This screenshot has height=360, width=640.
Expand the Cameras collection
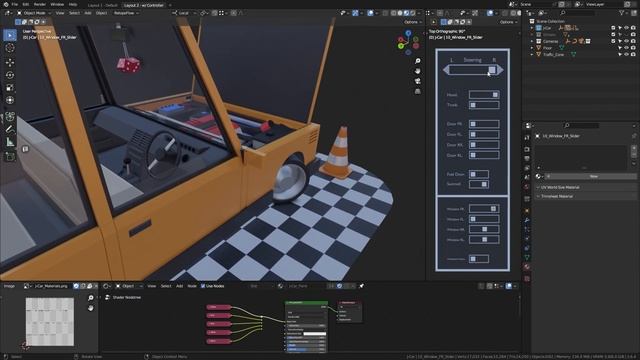click(x=532, y=41)
